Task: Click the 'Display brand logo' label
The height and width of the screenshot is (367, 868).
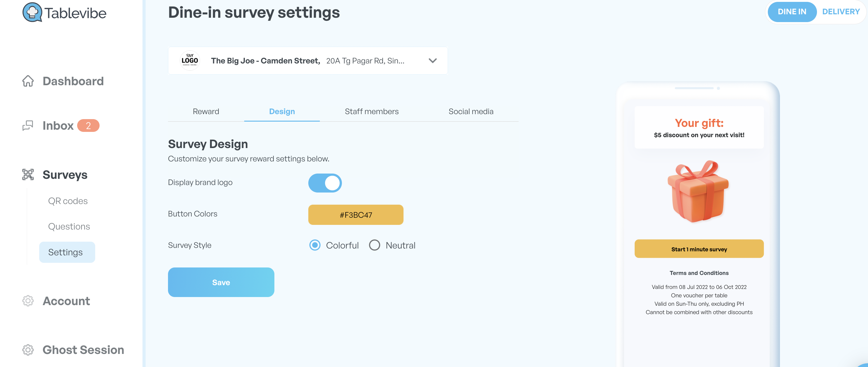Action: tap(200, 182)
